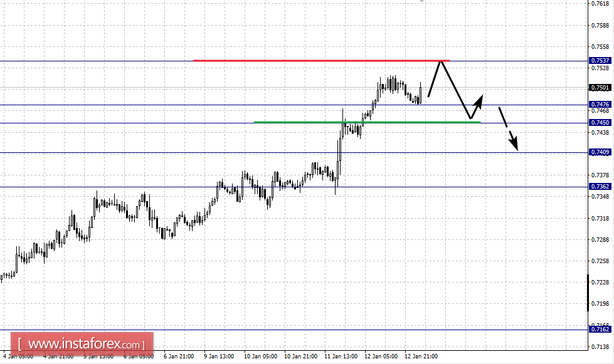
Task: Click the 0.7588 price axis value
Action: [600, 26]
